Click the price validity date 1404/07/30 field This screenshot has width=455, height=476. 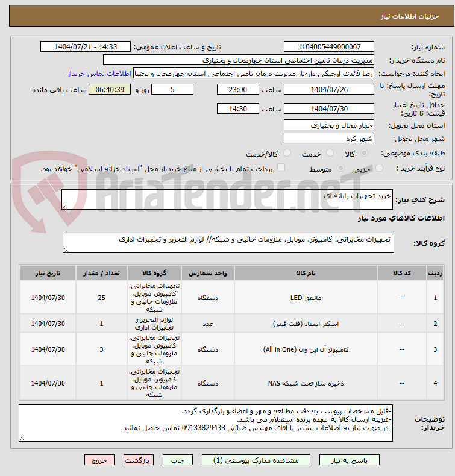(x=328, y=108)
